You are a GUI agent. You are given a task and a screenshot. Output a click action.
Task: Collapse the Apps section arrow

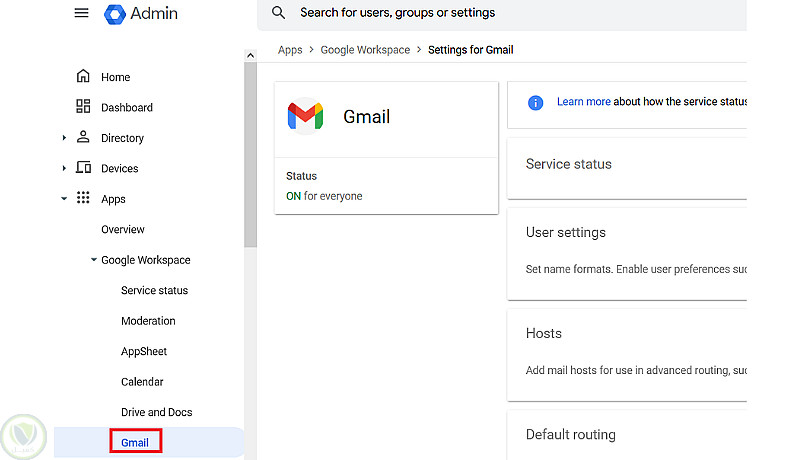(x=65, y=199)
